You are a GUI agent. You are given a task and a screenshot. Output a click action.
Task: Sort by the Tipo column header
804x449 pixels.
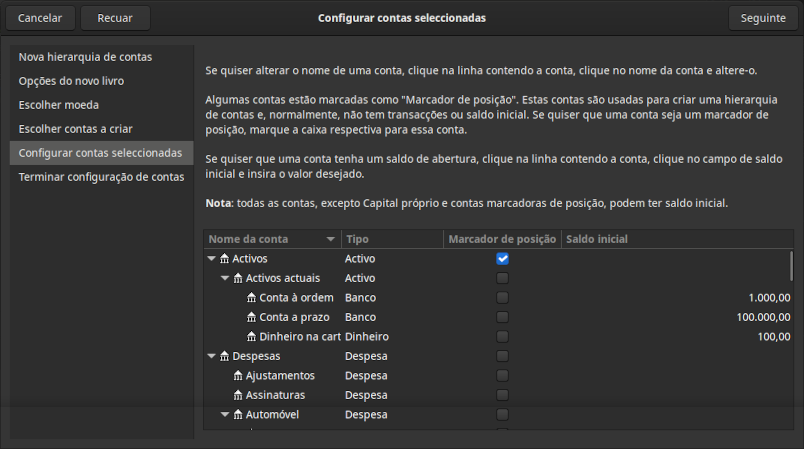(392, 239)
